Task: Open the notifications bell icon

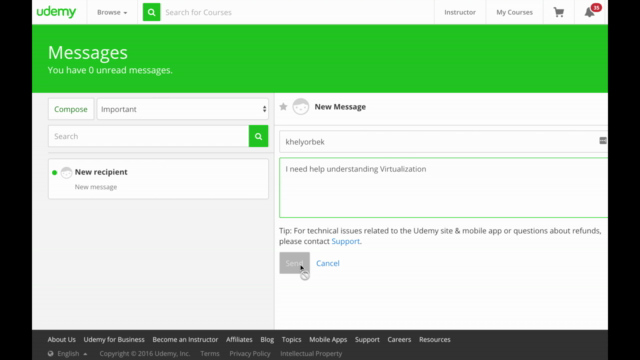Action: click(589, 13)
